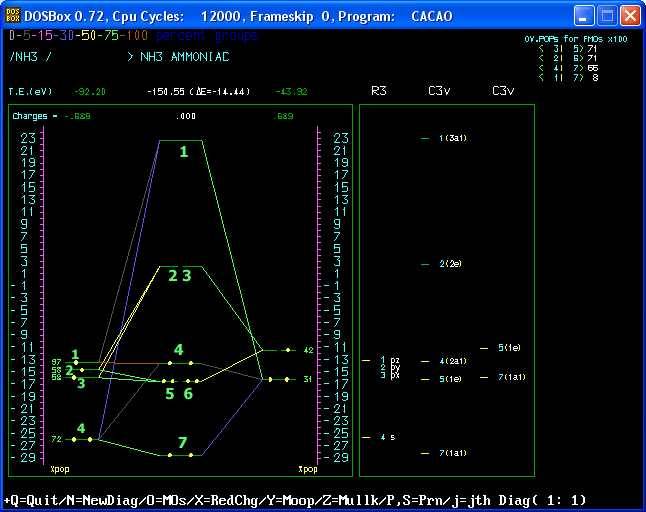Click the 'OV.POPs for FMOs x100' heading

576,39
